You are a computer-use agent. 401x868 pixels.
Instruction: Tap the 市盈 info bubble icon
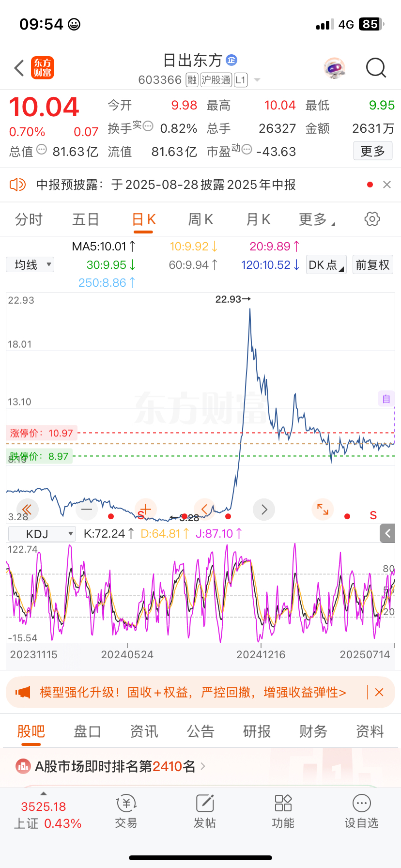pyautogui.click(x=247, y=149)
